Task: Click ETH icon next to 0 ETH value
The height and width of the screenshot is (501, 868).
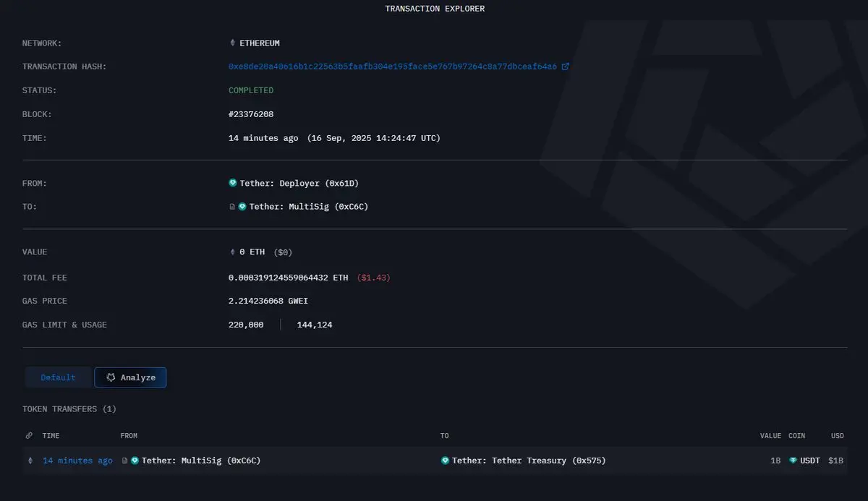Action: pos(232,252)
